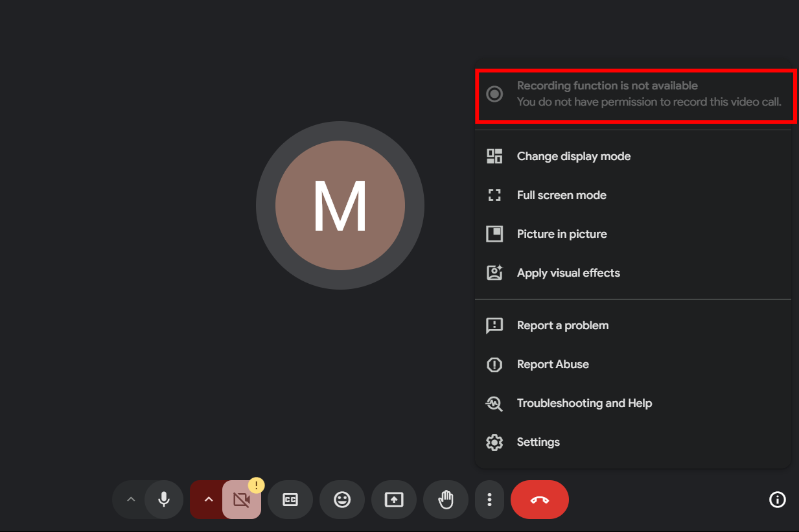Choose Full screen mode

click(633, 195)
